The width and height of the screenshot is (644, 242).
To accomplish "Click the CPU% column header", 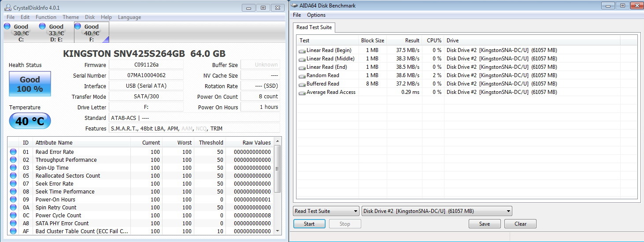I will point(433,41).
